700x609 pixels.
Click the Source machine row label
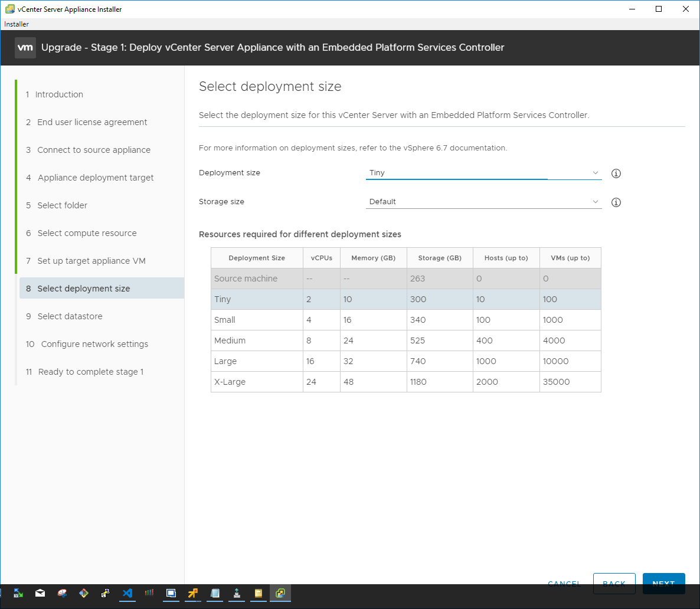click(246, 278)
